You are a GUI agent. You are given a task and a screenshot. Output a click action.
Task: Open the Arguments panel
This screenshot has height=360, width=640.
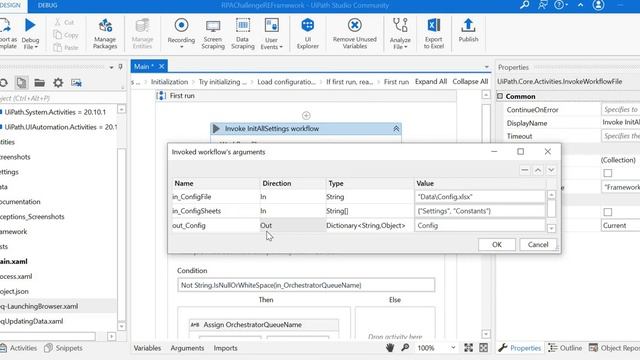click(x=187, y=348)
